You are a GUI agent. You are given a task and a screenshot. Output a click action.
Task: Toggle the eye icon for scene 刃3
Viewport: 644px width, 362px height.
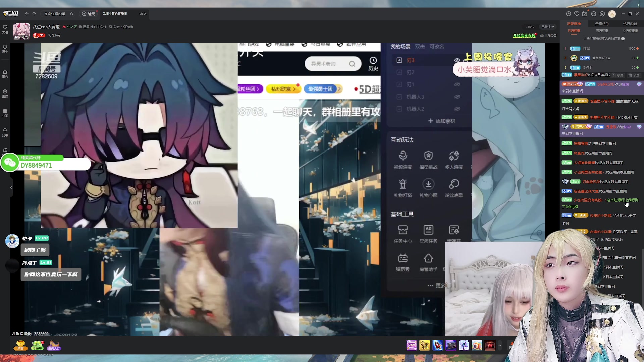(x=457, y=60)
